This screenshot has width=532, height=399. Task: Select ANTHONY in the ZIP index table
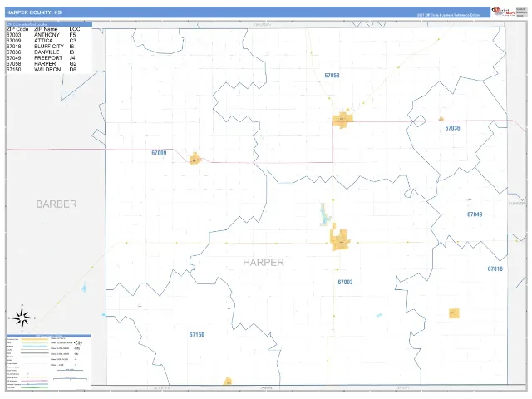[x=47, y=35]
